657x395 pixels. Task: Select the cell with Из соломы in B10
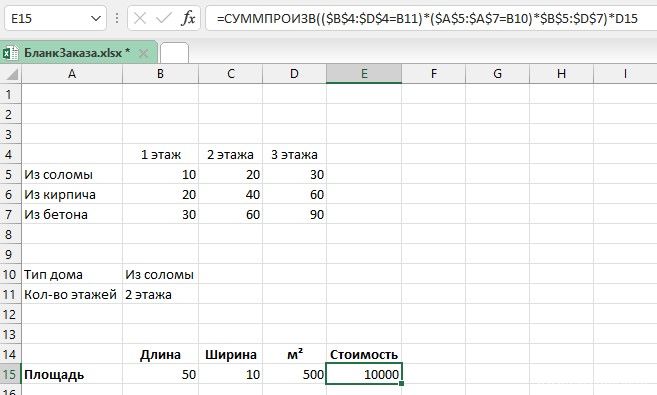(x=160, y=274)
